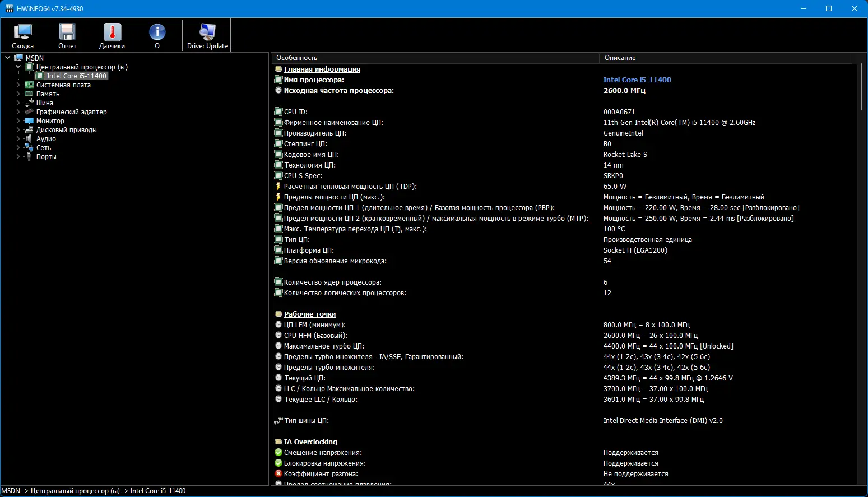Click the Socket H (LGA1200) value
868x497 pixels.
click(635, 250)
